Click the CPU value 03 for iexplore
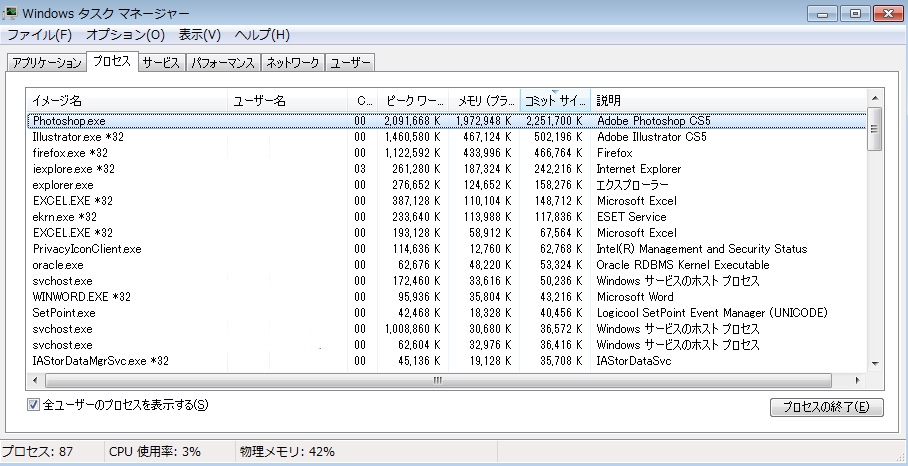The height and width of the screenshot is (466, 908). pos(360,169)
